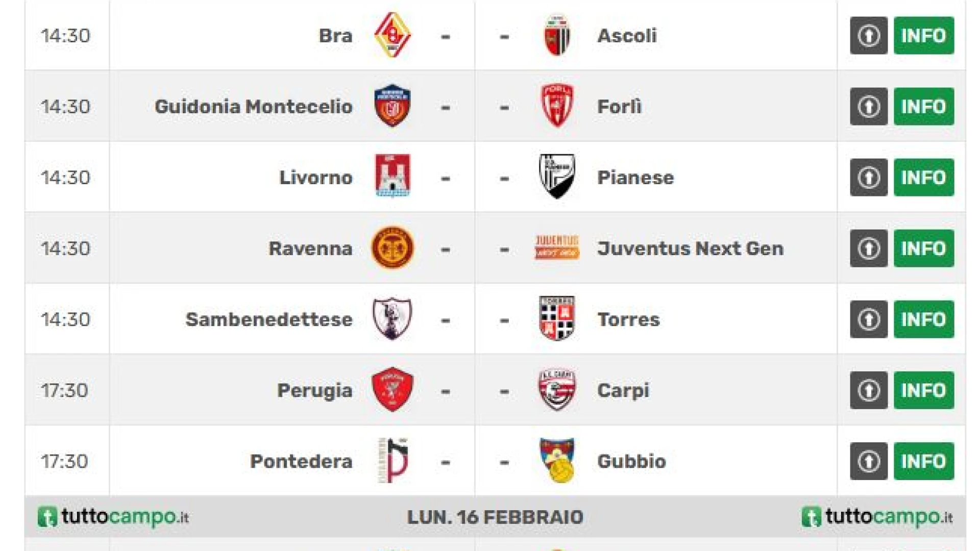Click the Torres team crest
The image size is (980, 551).
click(x=557, y=319)
